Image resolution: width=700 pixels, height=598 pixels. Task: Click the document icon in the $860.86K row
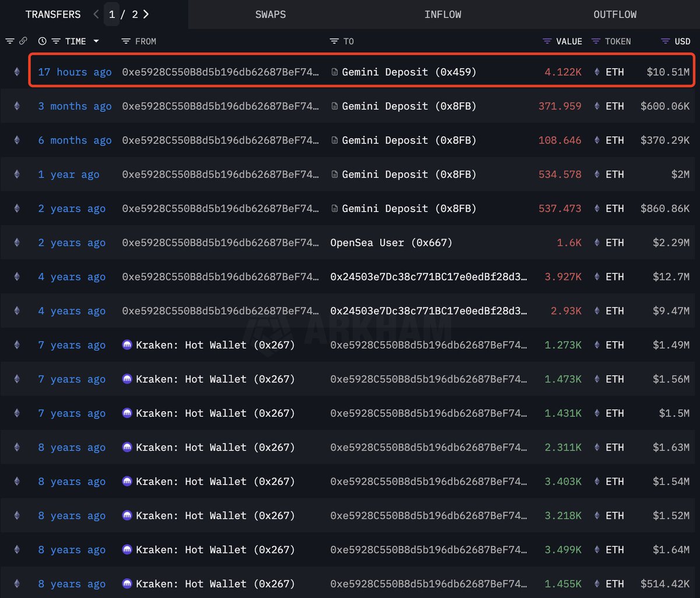pyautogui.click(x=334, y=209)
